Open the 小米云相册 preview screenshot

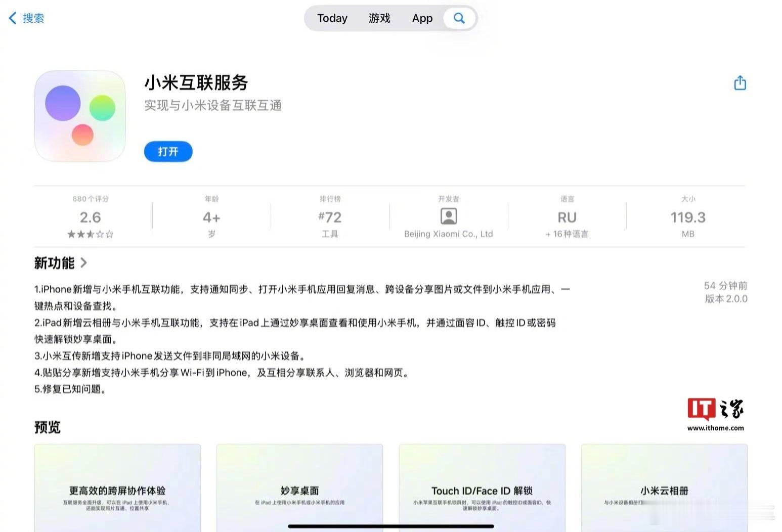[664, 487]
